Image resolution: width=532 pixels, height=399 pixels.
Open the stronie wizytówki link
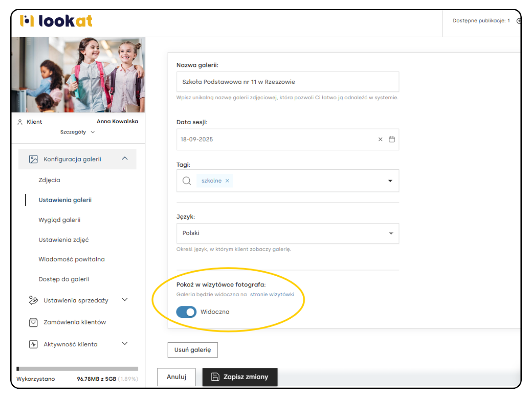(x=272, y=294)
